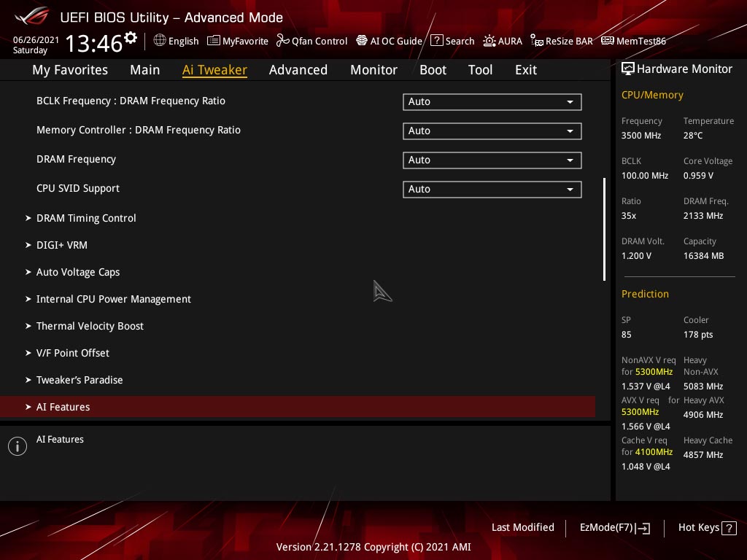Click the Prediction section heading
This screenshot has width=747, height=560.
pyautogui.click(x=645, y=294)
